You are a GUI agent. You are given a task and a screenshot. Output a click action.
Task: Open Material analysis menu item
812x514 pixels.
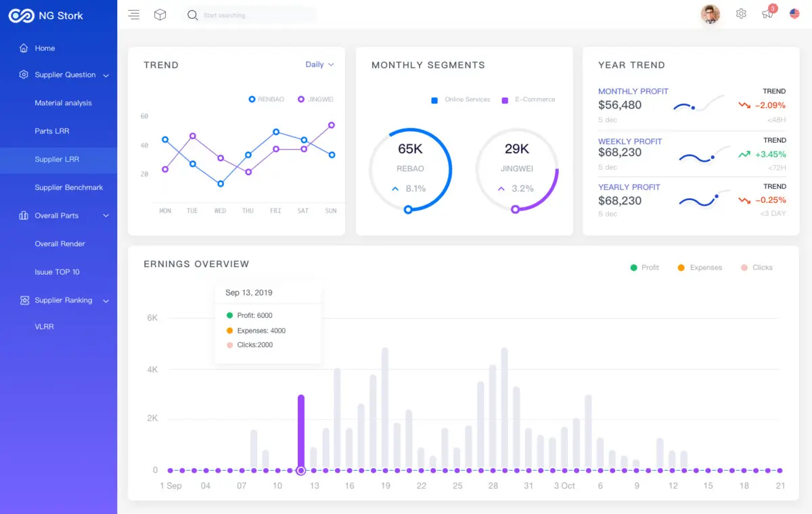point(63,103)
